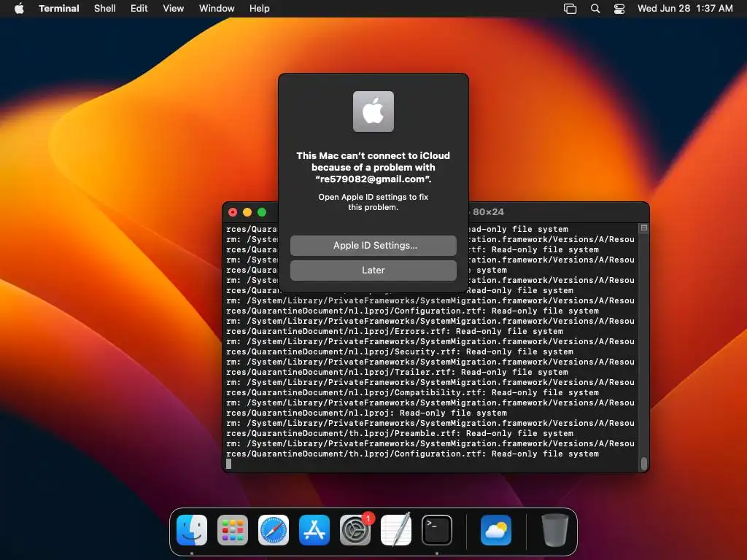Open Stage Manager from the menu bar
747x560 pixels.
[x=570, y=9]
